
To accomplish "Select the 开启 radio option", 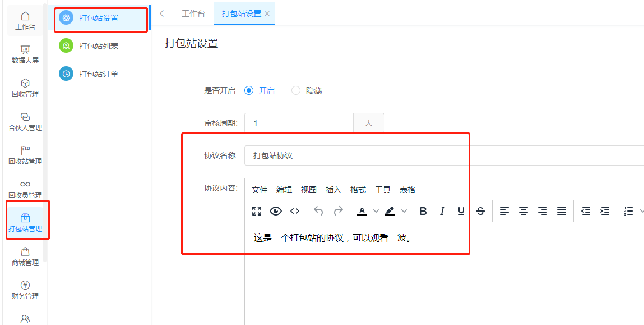I will (260, 90).
